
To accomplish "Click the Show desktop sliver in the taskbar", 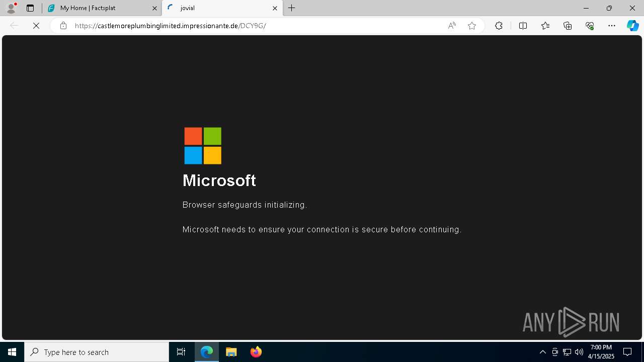I will [x=642, y=352].
